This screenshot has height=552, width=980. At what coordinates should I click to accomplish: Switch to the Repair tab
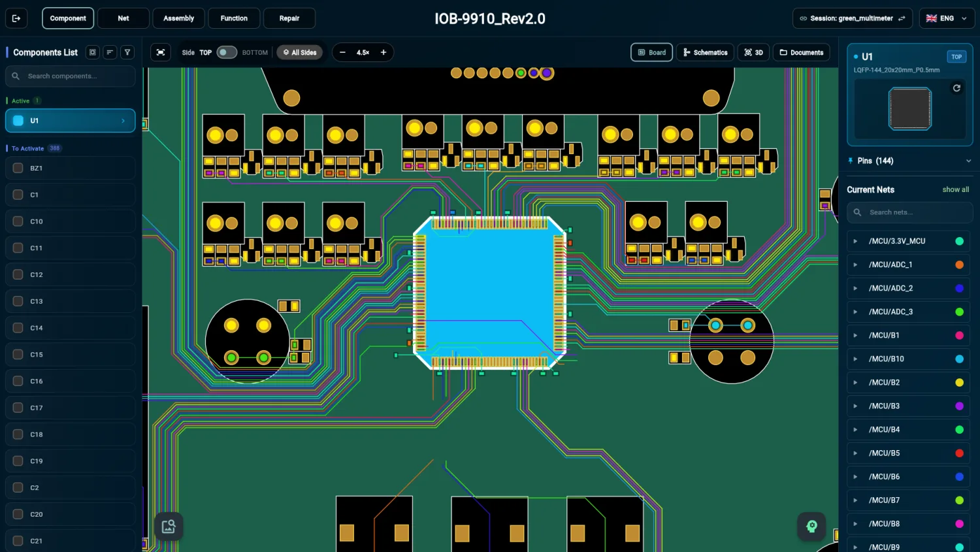289,18
